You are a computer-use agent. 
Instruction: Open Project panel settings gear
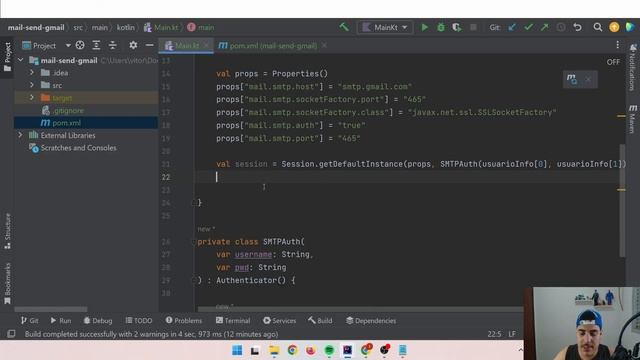(133, 45)
